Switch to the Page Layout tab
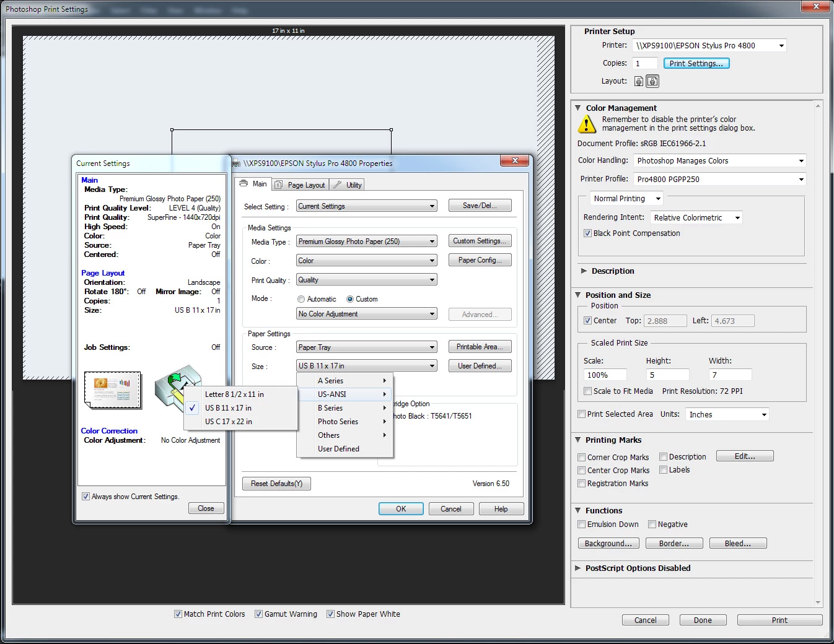This screenshot has width=834, height=644. pos(300,185)
